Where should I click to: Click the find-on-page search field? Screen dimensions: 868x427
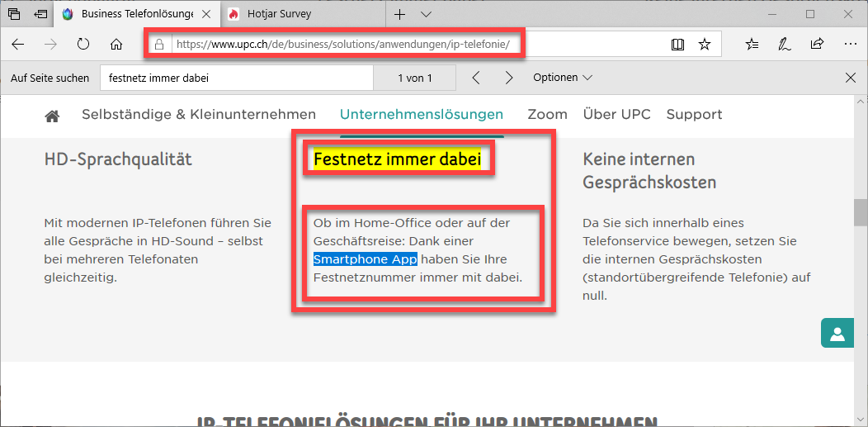(x=237, y=78)
